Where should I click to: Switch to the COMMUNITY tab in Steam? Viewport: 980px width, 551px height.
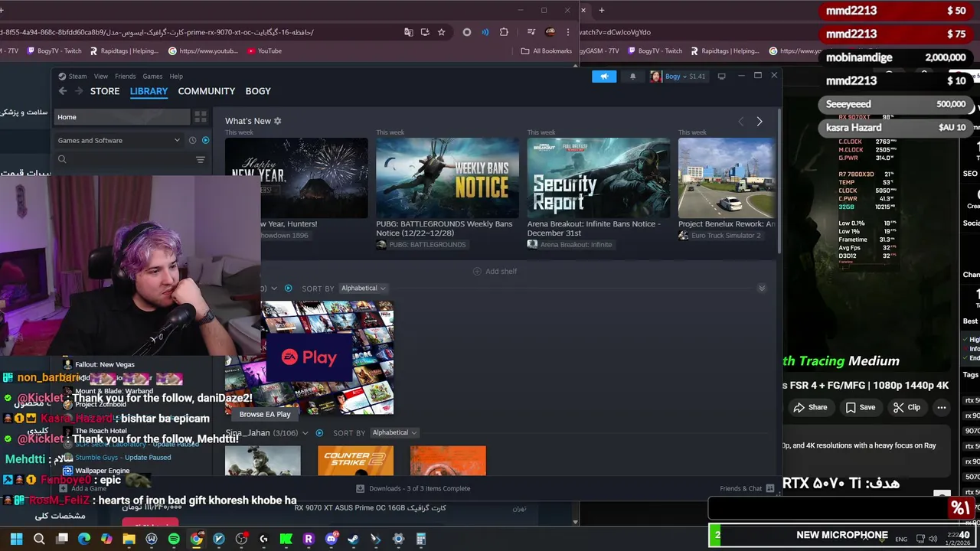tap(207, 91)
